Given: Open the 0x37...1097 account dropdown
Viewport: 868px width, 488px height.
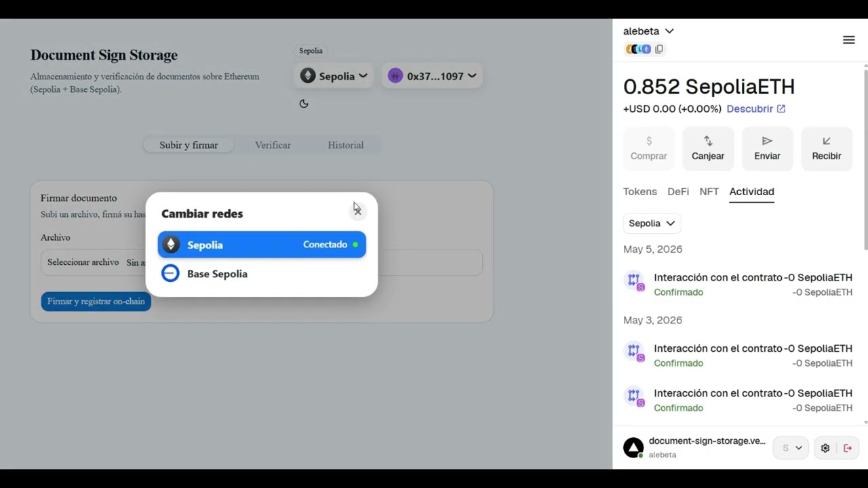Looking at the screenshot, I should (x=432, y=76).
